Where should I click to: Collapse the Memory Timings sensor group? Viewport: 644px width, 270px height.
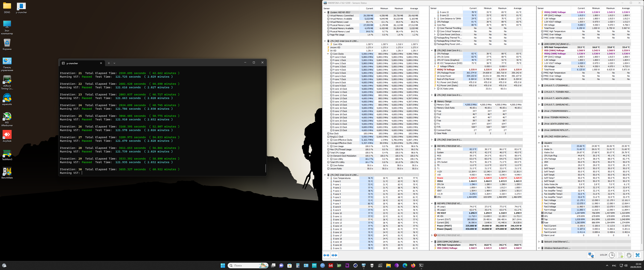(432, 101)
